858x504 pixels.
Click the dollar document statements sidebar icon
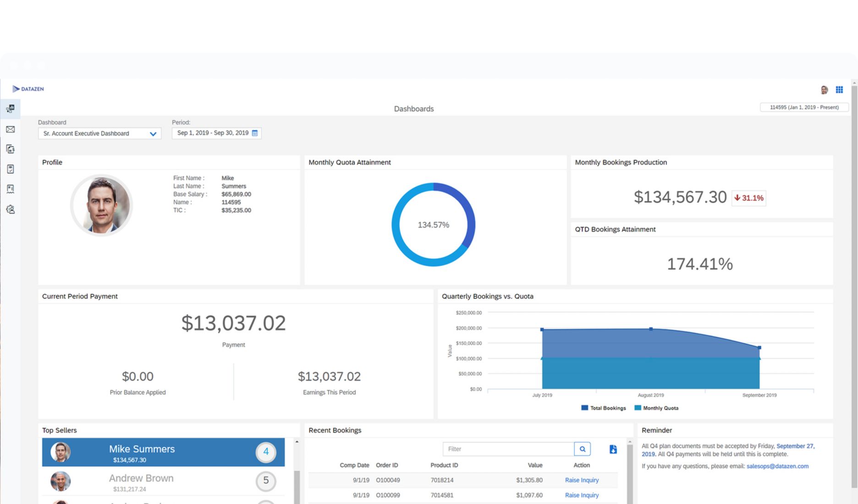pos(10,149)
